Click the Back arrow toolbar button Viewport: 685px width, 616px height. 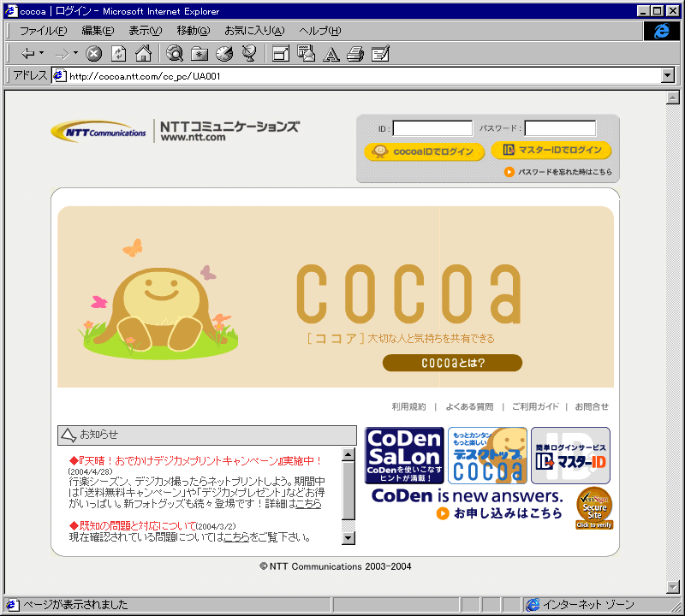point(27,54)
